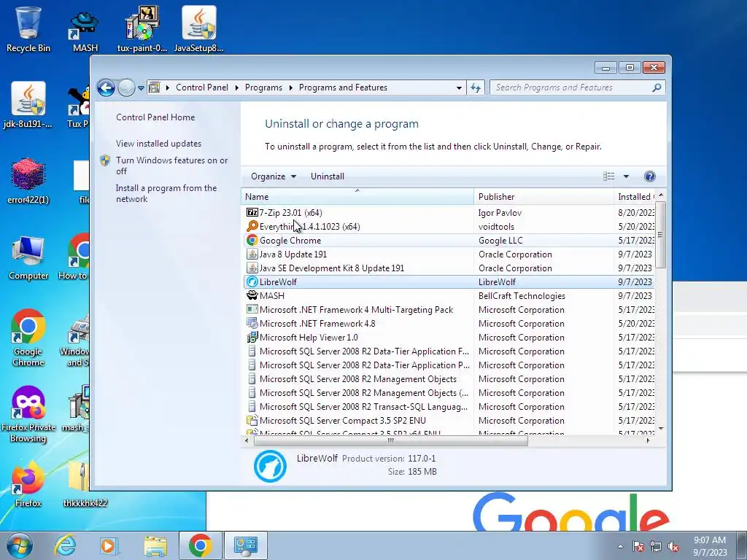Click the Programs and Features breadcrumb
This screenshot has width=747, height=560.
[x=343, y=87]
